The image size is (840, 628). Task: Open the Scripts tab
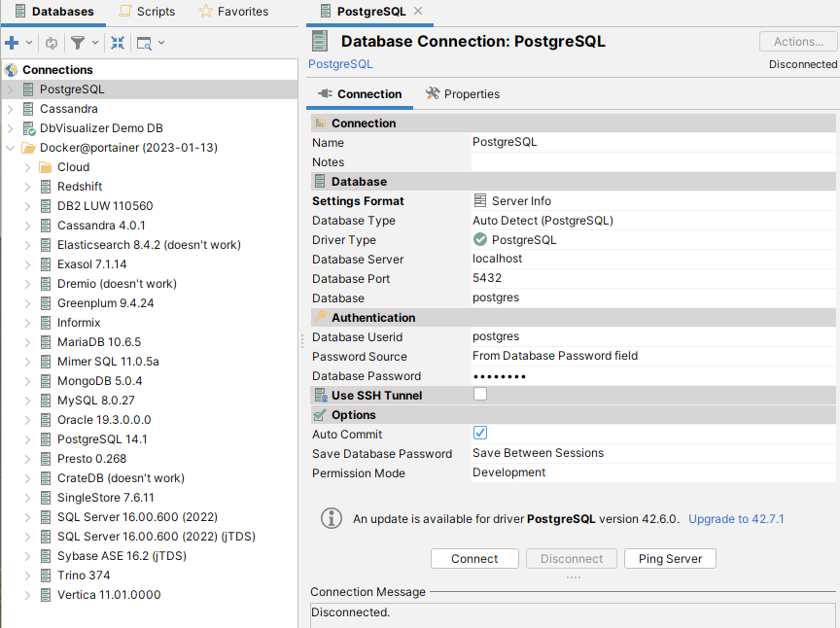pos(147,12)
